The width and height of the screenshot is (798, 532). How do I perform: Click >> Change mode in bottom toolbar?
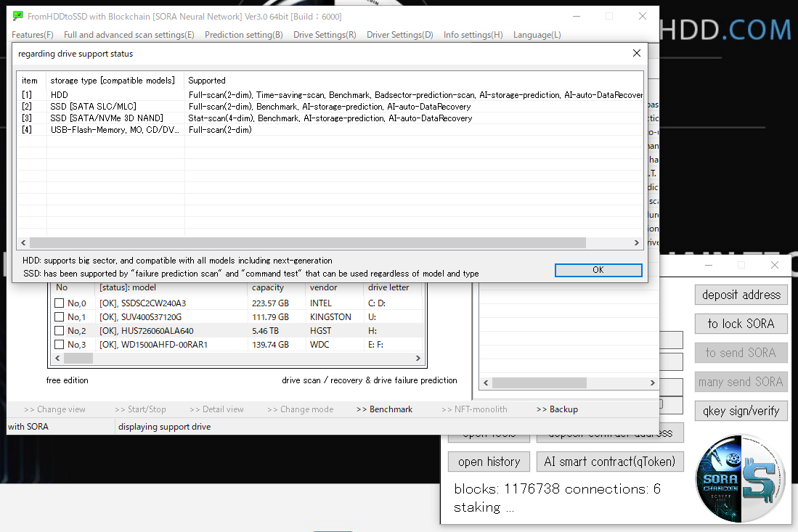pos(301,409)
